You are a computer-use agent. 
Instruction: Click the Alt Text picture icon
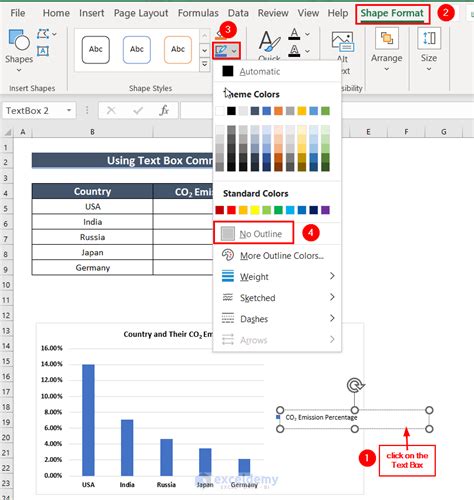tap(342, 41)
